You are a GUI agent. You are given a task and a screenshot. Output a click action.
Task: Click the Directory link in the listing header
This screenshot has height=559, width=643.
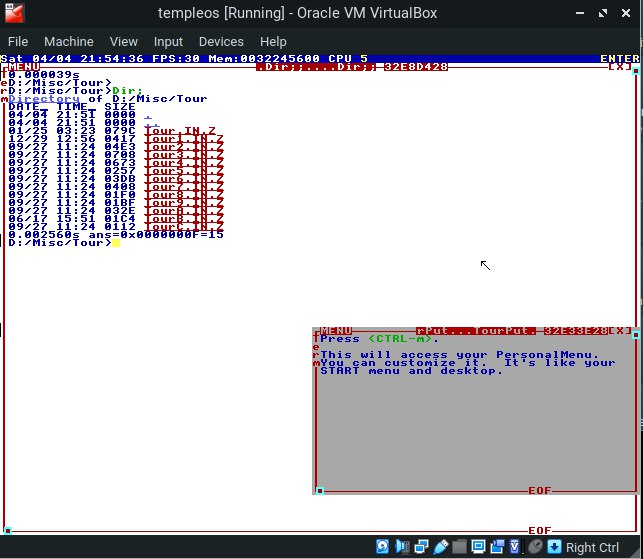pos(44,99)
